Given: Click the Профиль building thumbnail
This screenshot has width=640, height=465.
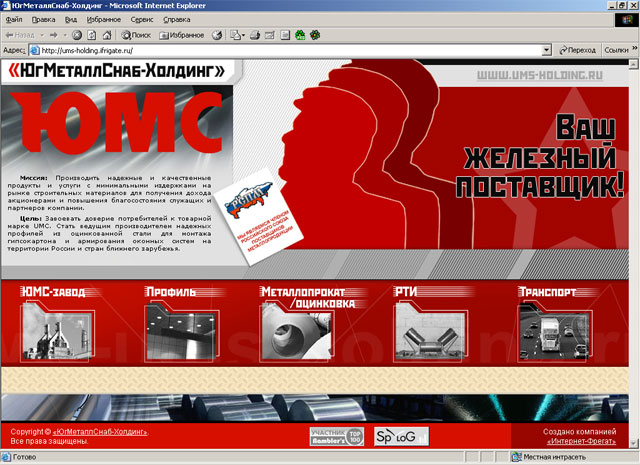Looking at the screenshot, I should click(x=182, y=332).
